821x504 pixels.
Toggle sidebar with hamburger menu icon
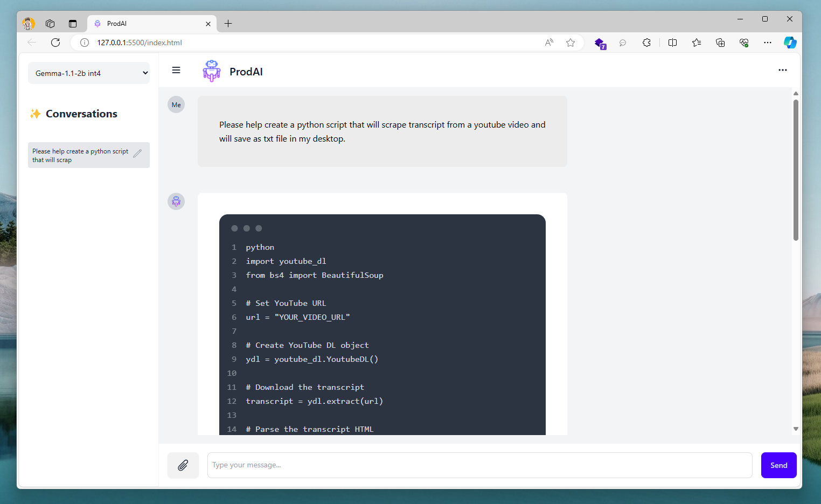click(176, 71)
